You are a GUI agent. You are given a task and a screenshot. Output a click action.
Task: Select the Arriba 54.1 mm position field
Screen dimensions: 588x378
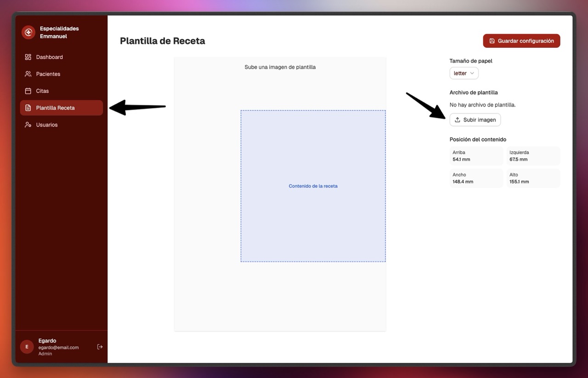(476, 156)
